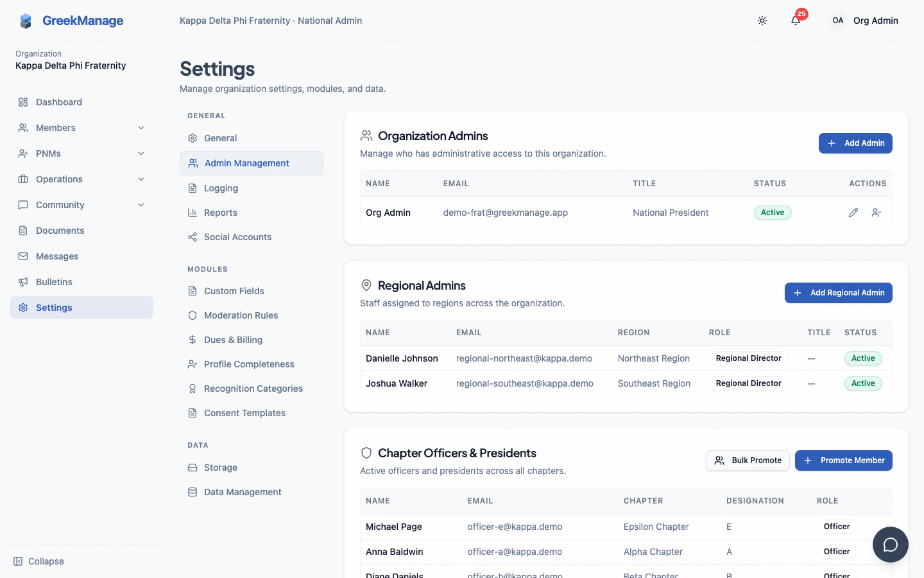Viewport: 924px width, 578px height.
Task: Click the Moderation Rules shield icon
Action: click(x=193, y=315)
